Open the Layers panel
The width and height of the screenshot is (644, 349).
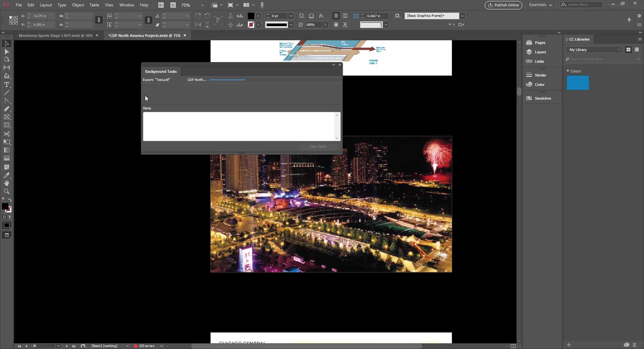point(540,52)
